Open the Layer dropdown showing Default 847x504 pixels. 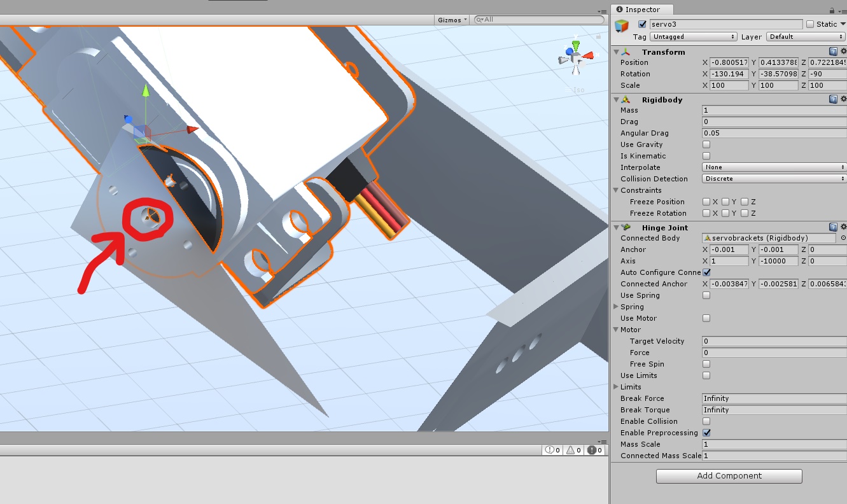pos(804,36)
